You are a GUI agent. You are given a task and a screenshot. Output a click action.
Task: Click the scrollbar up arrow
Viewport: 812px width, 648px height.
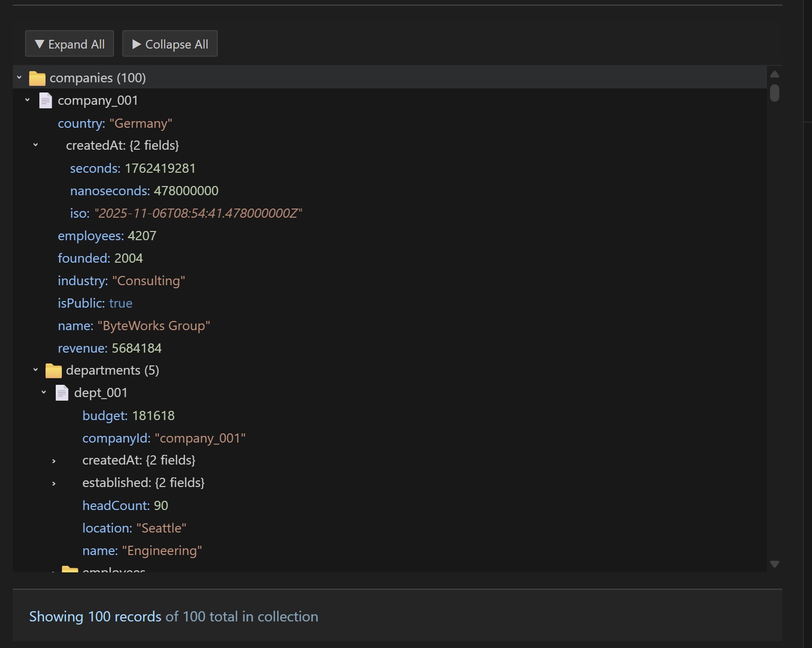774,74
